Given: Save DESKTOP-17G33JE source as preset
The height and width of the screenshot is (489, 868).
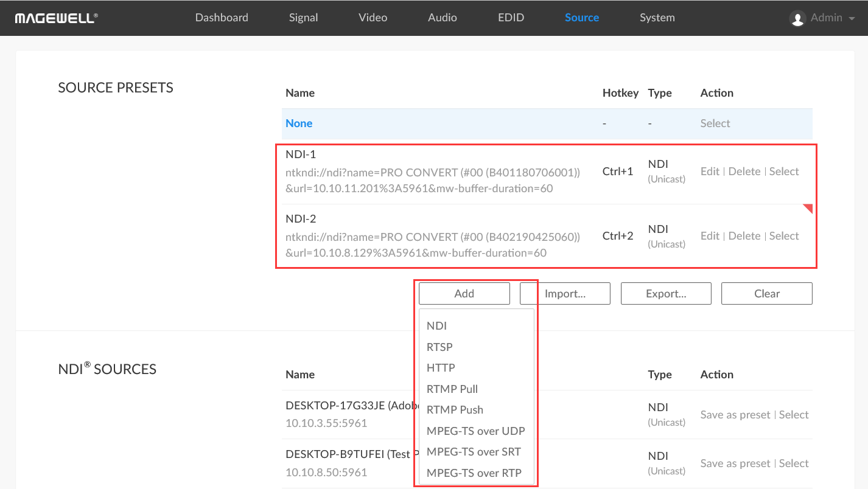Looking at the screenshot, I should (735, 415).
